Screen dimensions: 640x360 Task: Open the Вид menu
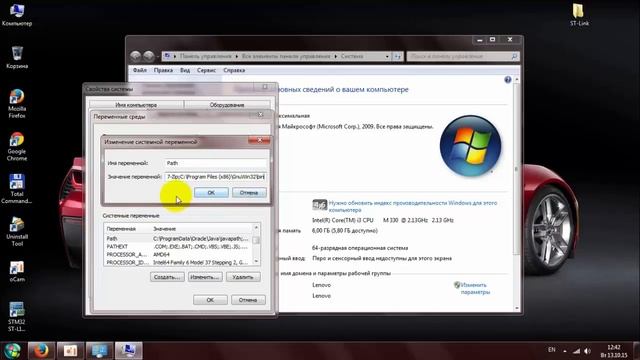point(185,70)
